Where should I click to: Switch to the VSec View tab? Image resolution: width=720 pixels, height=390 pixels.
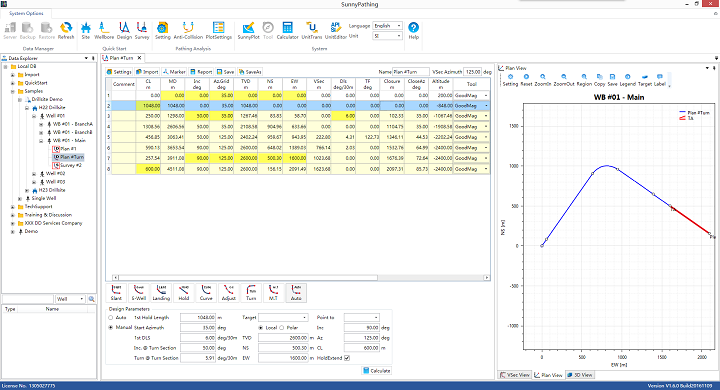515,375
